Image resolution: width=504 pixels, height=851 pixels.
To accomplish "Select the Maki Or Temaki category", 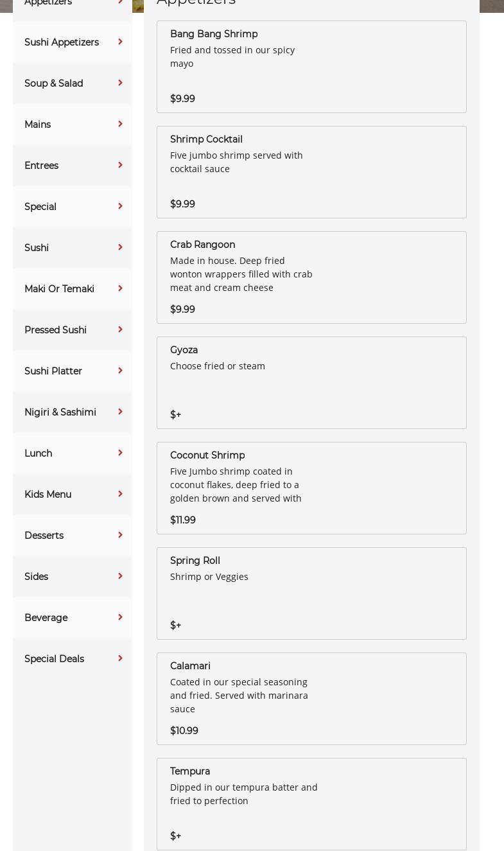I will tap(59, 289).
